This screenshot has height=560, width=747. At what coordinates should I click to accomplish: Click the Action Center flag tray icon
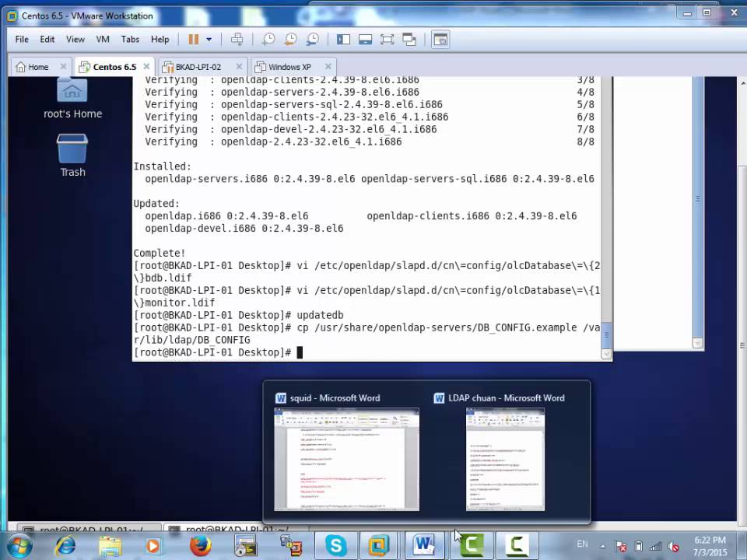click(x=621, y=547)
